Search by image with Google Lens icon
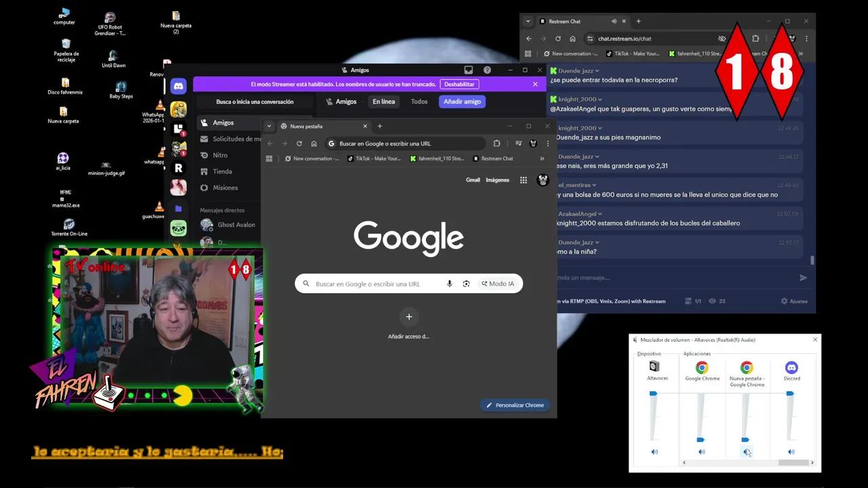 click(466, 284)
